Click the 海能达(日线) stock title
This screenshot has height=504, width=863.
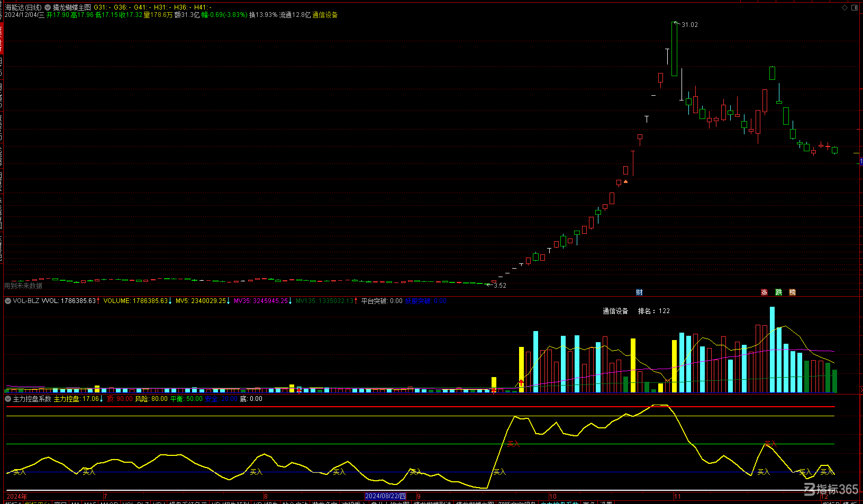point(23,7)
